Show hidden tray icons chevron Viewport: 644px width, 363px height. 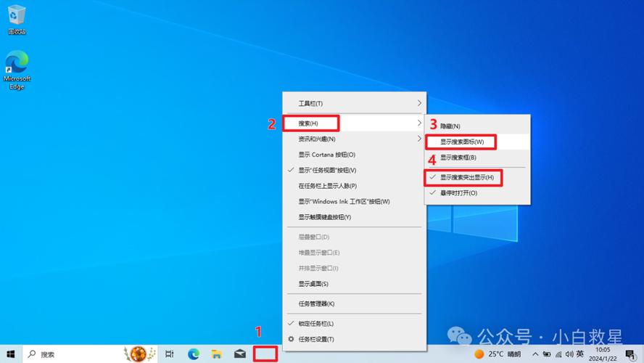click(535, 354)
